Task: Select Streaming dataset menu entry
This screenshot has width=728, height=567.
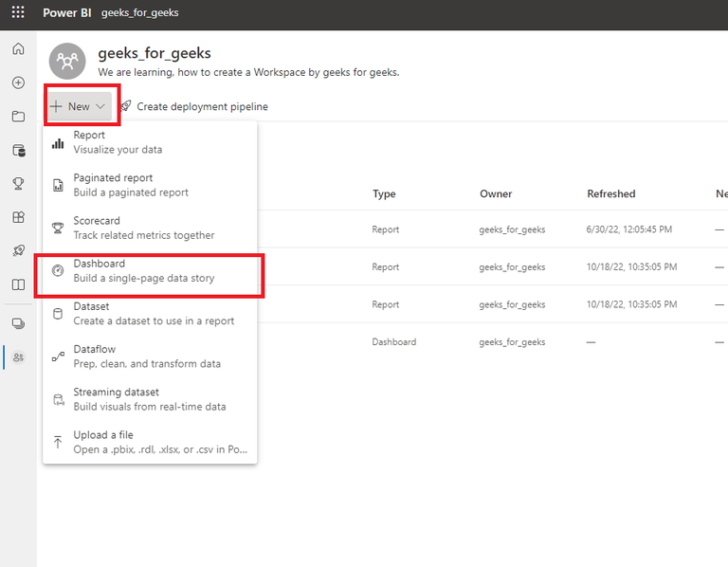Action: [150, 399]
